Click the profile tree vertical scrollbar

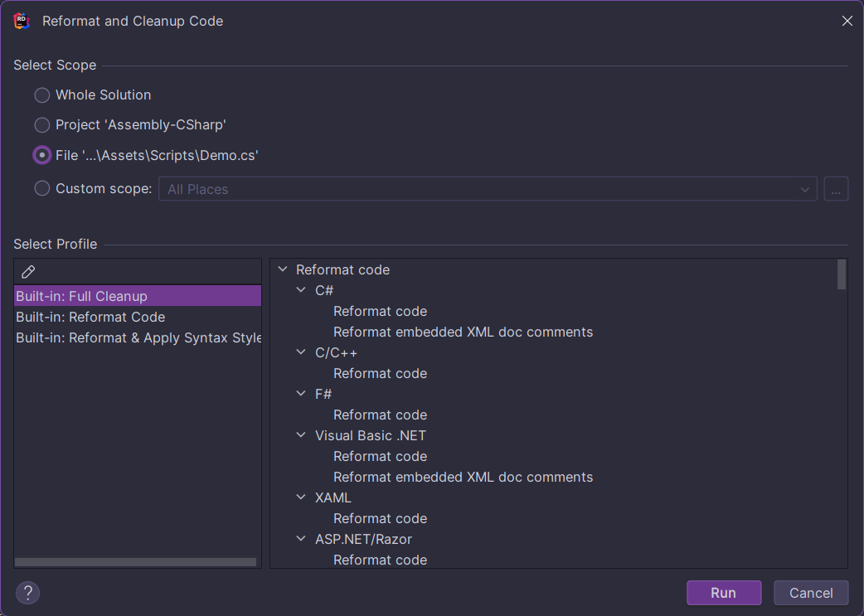842,274
